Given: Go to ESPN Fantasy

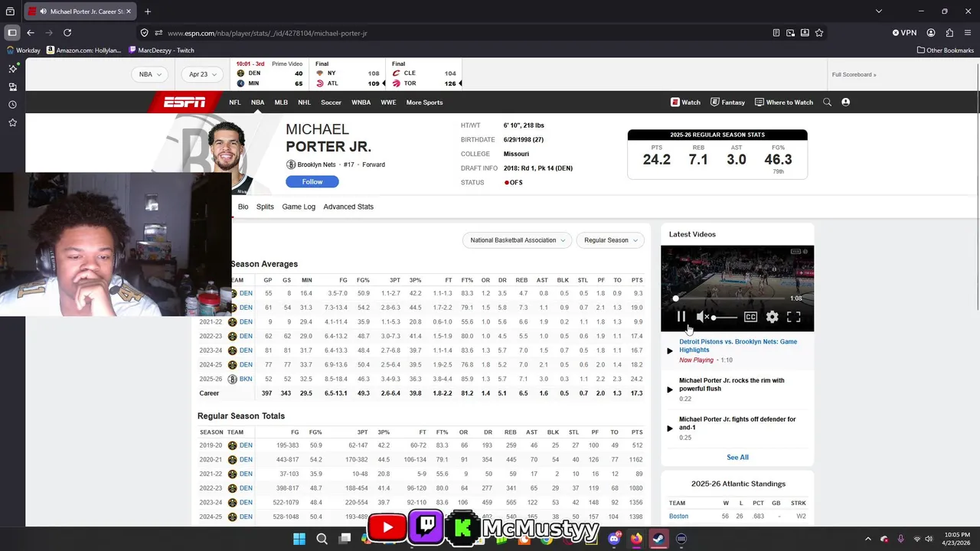Looking at the screenshot, I should click(727, 102).
